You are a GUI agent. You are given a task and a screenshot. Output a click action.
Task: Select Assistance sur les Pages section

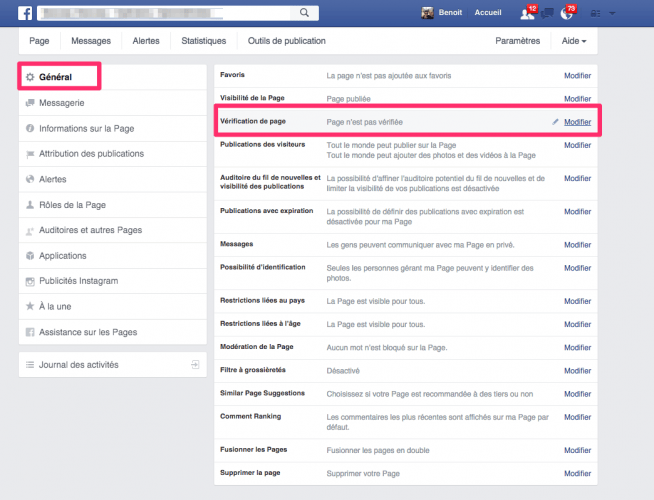click(113, 332)
